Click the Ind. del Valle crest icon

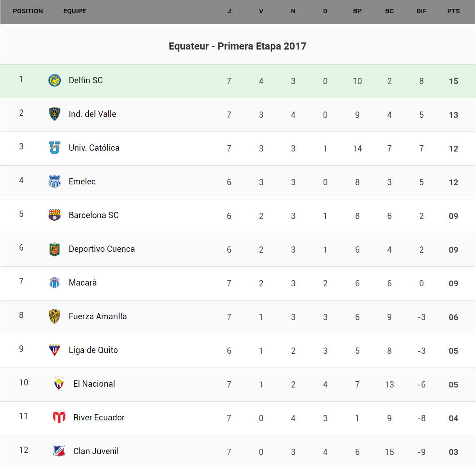(55, 114)
